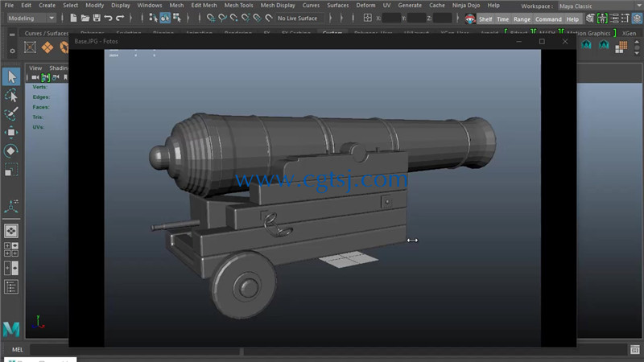Choose the Scale tool
Screen dimensions: 644x362
[11, 170]
